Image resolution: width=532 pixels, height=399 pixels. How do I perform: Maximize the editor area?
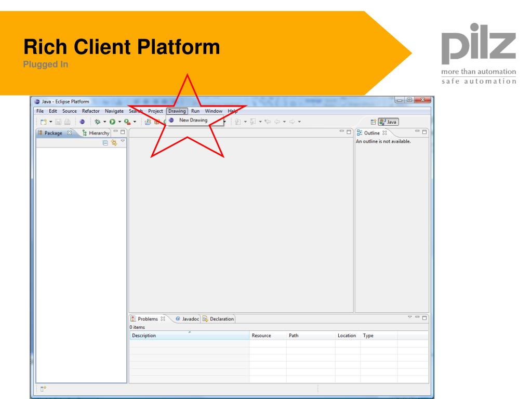pos(349,132)
